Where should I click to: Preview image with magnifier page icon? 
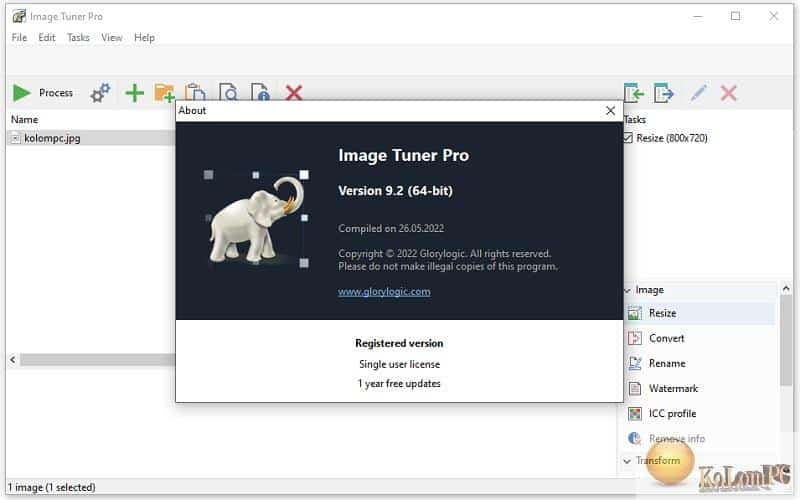pyautogui.click(x=228, y=93)
